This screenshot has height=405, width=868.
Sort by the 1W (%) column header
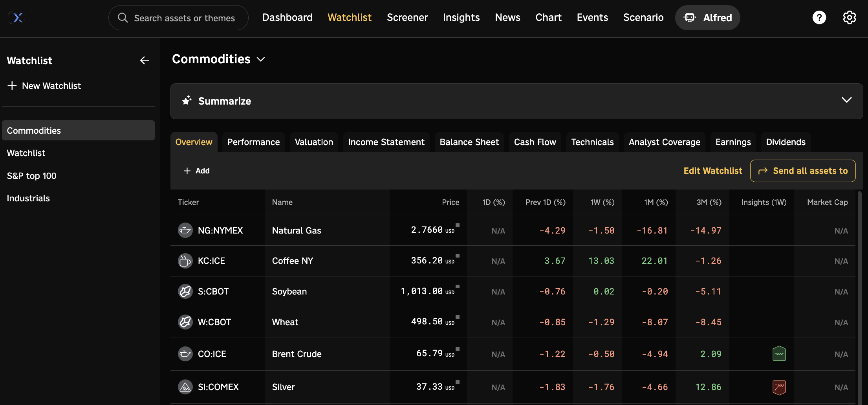(602, 202)
